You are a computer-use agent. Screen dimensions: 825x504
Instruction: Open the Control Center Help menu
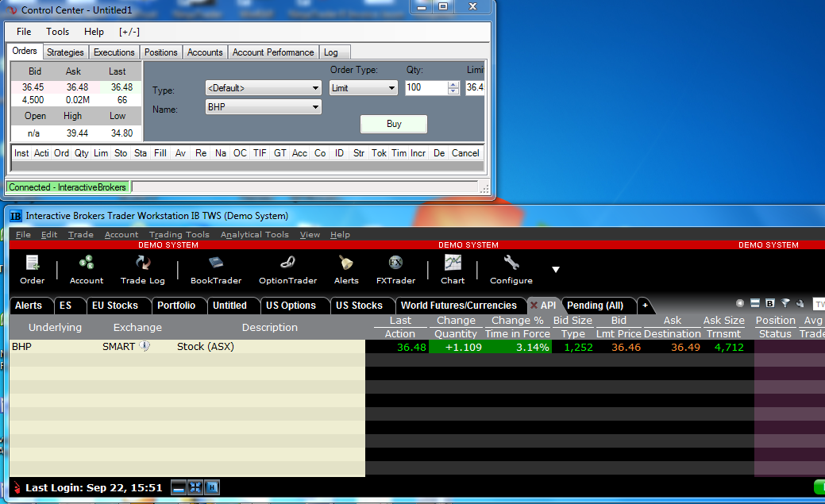coord(94,32)
